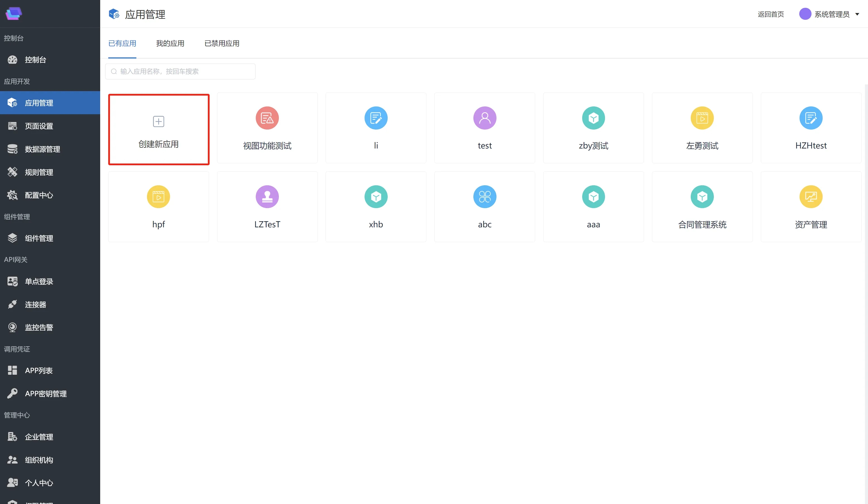The width and height of the screenshot is (868, 504).
Task: Switch to the 我的应用 tab
Action: 170,43
